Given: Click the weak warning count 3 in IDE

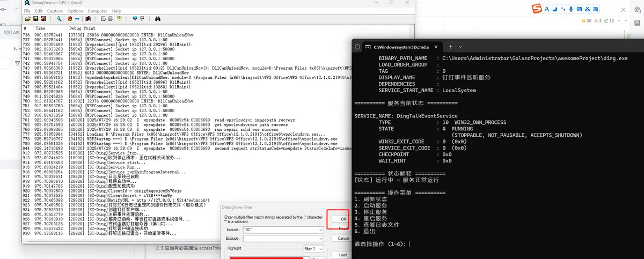Looking at the screenshot, I should pos(598,21).
